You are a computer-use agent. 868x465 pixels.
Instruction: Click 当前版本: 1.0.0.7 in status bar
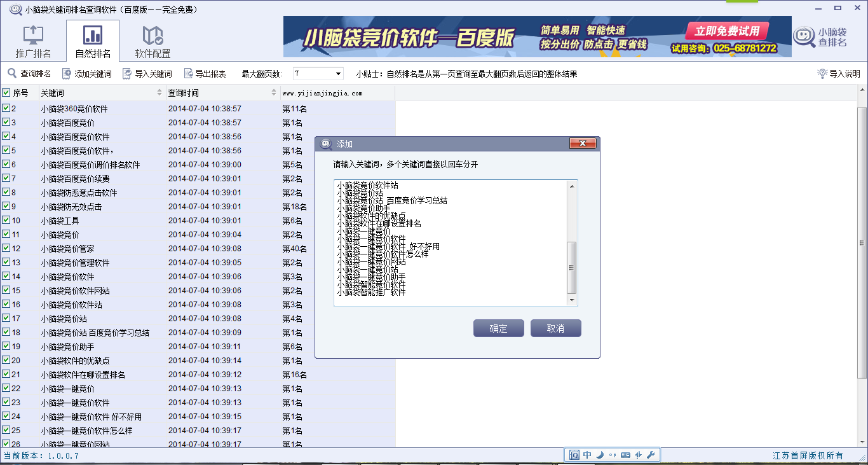[x=41, y=455]
